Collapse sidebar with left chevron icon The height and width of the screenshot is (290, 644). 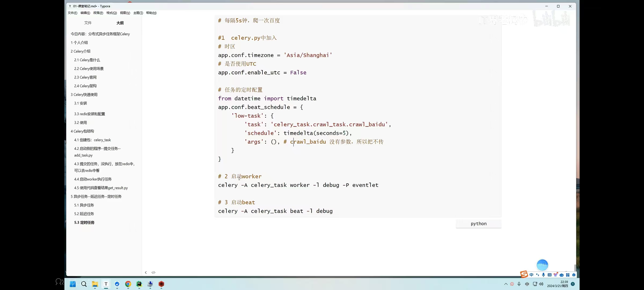[x=146, y=273]
